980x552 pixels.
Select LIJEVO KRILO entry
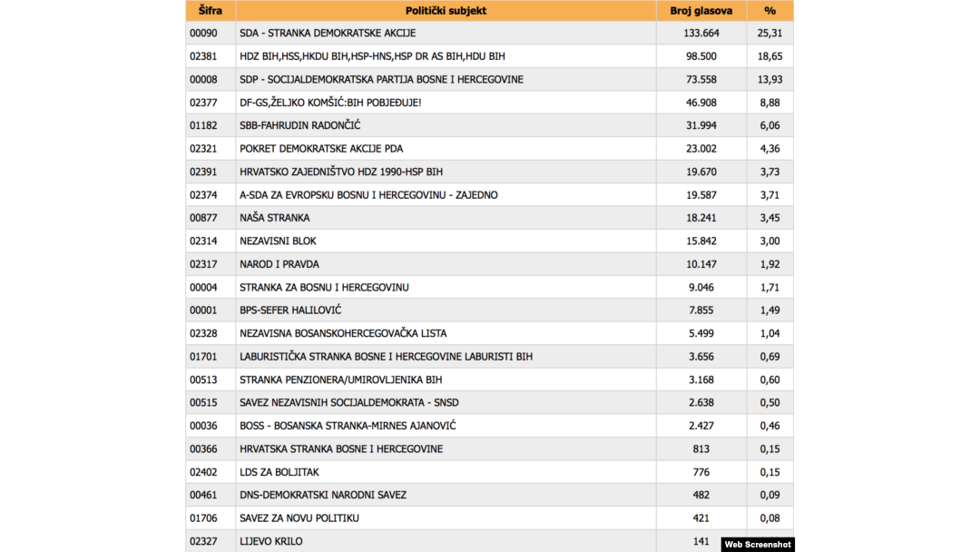tap(270, 541)
